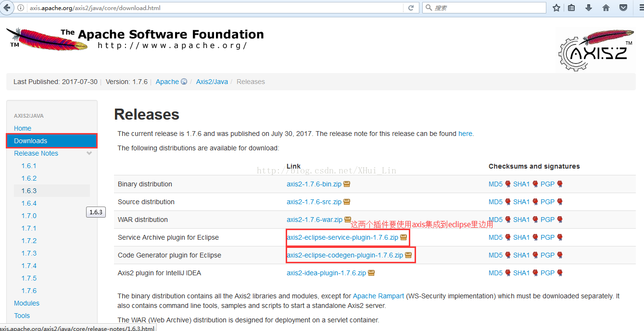Image resolution: width=644 pixels, height=331 pixels.
Task: Open release note 'here' link
Action: click(465, 134)
